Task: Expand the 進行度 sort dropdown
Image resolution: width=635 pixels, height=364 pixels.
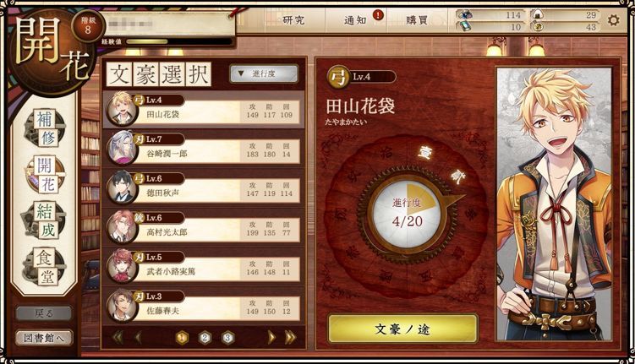Action: [264, 74]
